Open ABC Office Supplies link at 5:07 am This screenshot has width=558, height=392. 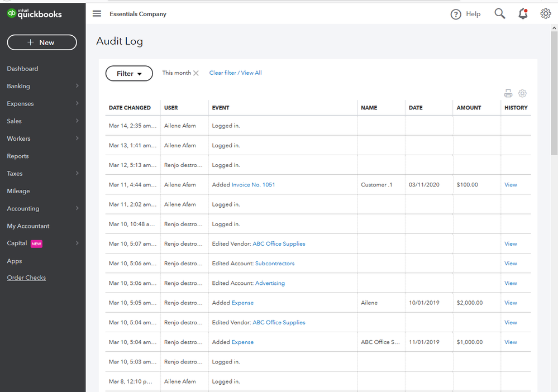(279, 243)
